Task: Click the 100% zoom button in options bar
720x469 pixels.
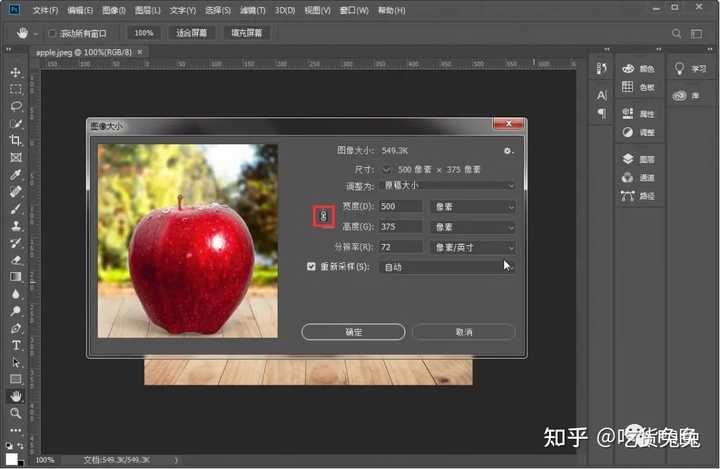Action: [144, 33]
